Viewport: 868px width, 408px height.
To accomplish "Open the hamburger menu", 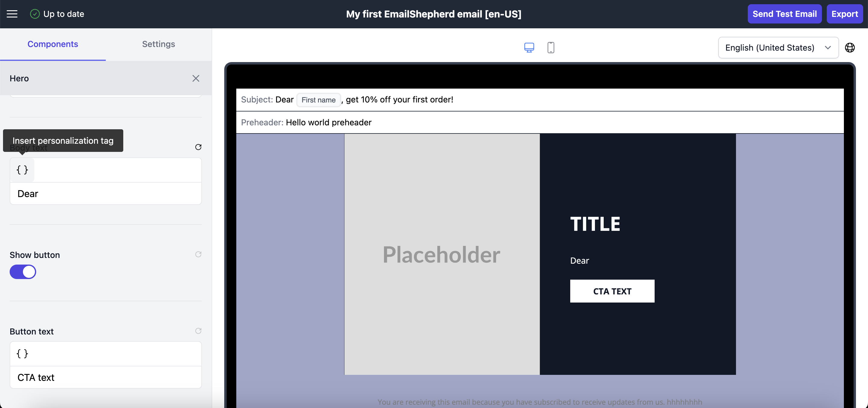I will [12, 14].
